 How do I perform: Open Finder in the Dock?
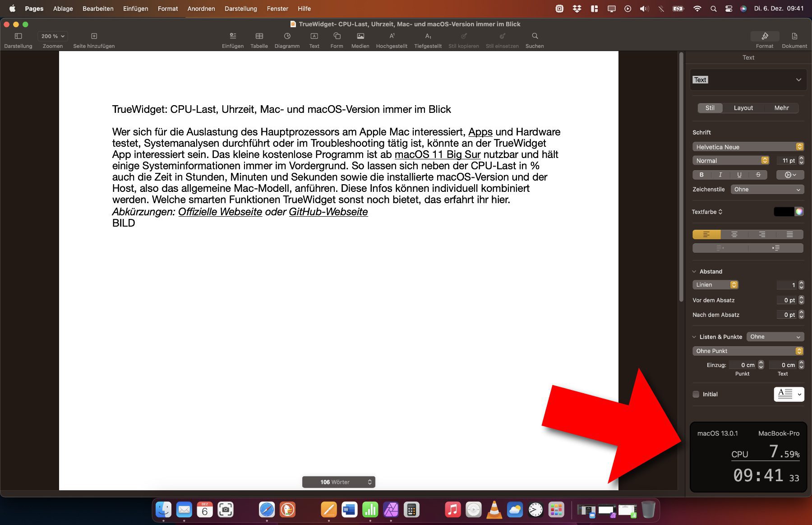[163, 510]
